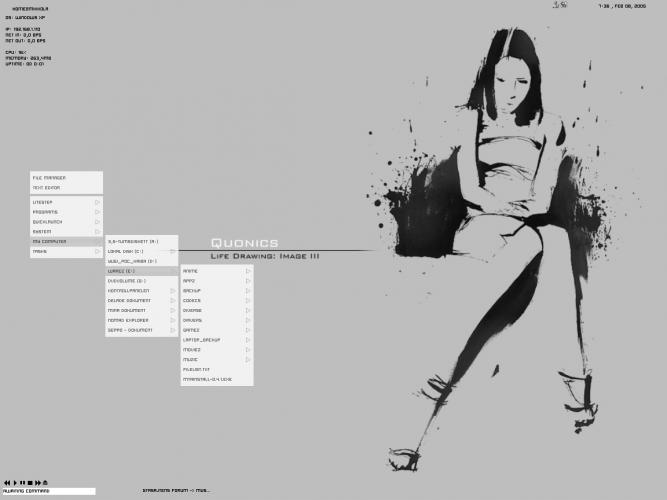This screenshot has height=500, width=667.
Task: Click the previous track playback button
Action: coord(7,483)
